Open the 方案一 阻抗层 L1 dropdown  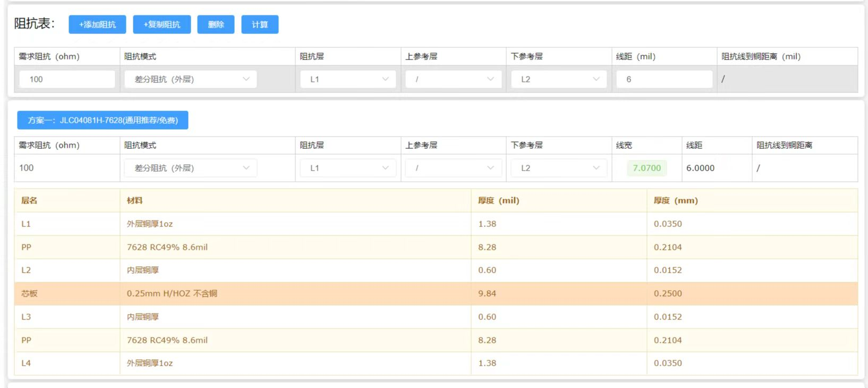click(x=348, y=168)
